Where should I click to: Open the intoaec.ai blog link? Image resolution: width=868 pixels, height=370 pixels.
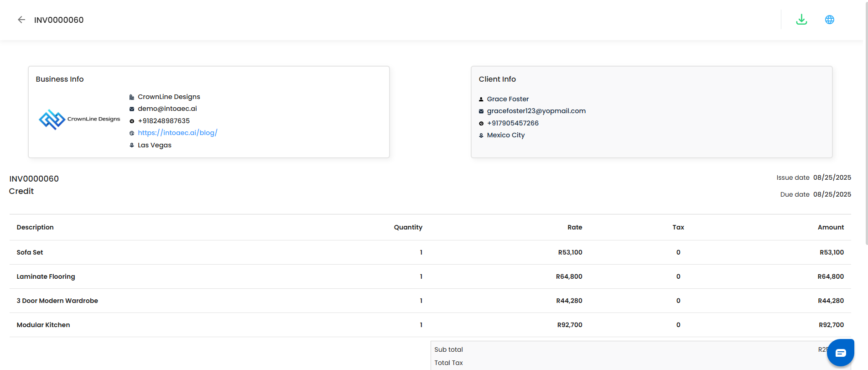pyautogui.click(x=177, y=133)
